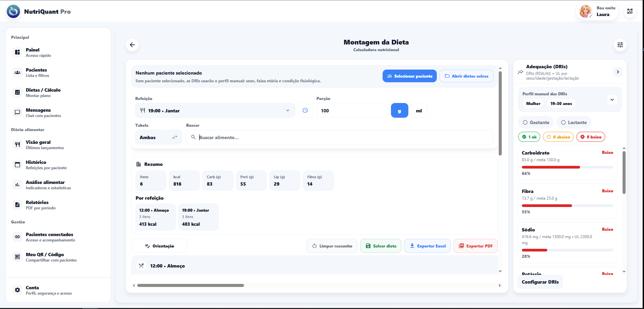Click the Exportar PDF button
This screenshot has height=309, width=644.
(475, 246)
